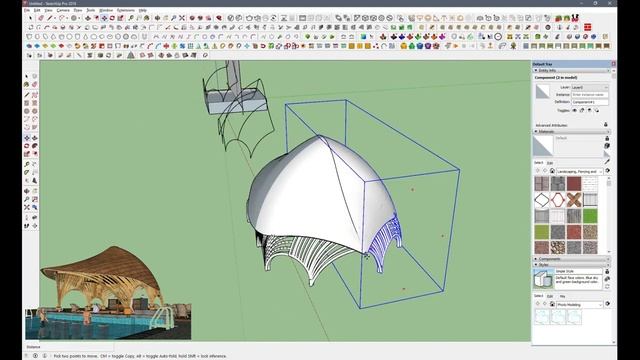Choose the Scale tool in top toolbar
The height and width of the screenshot is (360, 640).
coord(120,18)
